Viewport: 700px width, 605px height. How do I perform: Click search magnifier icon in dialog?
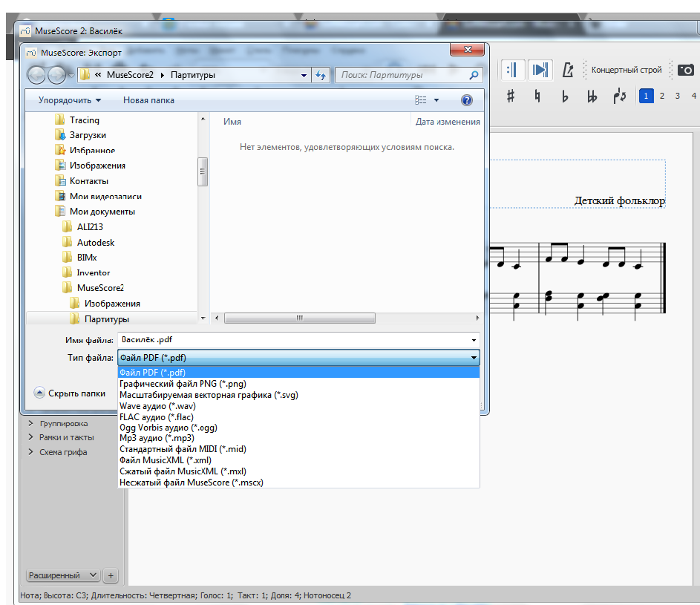474,75
